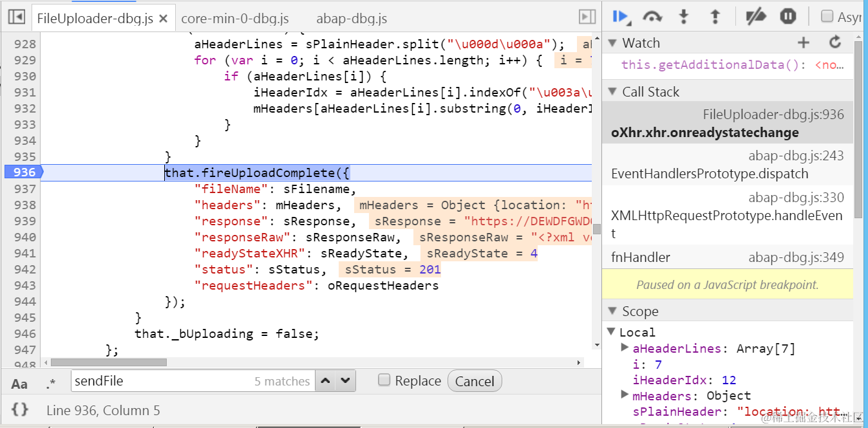
Task: Switch to the core-min-0-dbg.js tab
Action: pos(235,19)
